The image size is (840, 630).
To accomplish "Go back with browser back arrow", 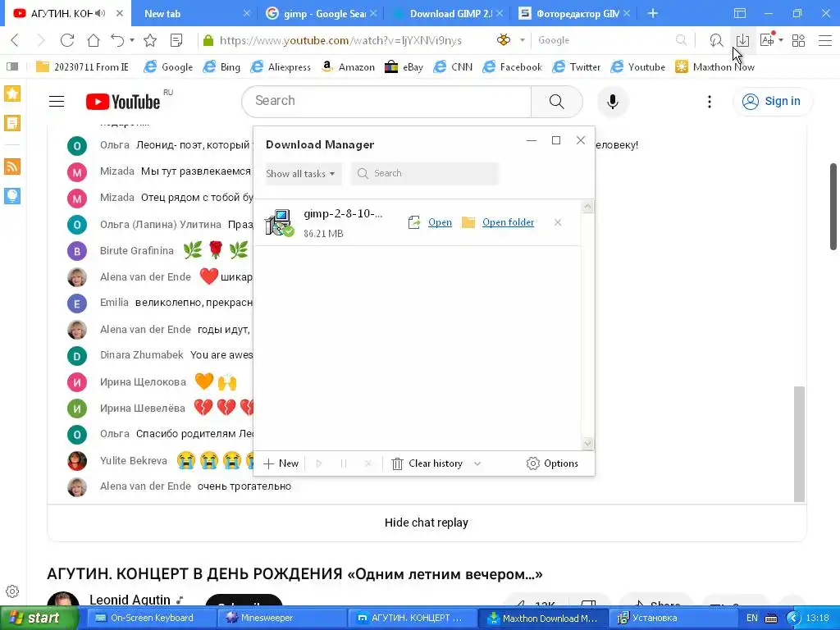I will pyautogui.click(x=15, y=40).
